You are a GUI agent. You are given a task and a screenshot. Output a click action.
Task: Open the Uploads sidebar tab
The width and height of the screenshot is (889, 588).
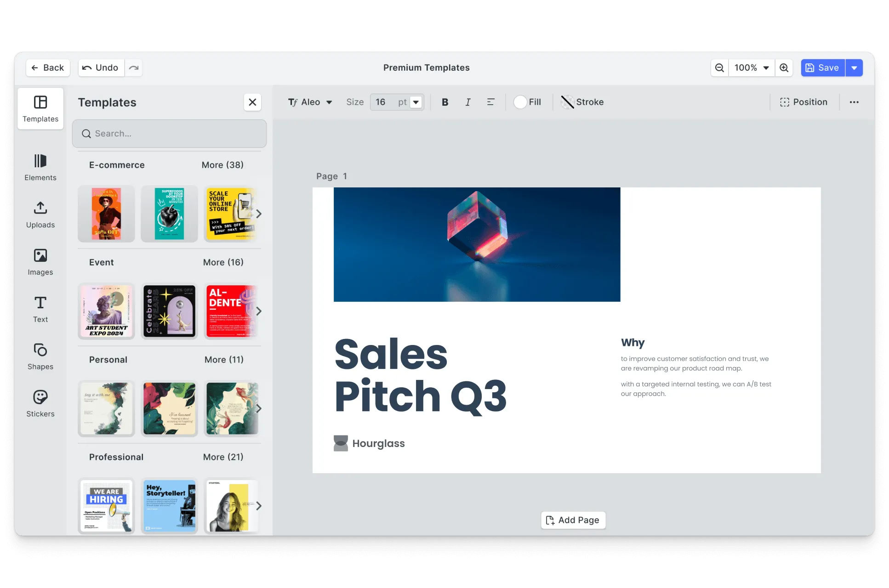(x=40, y=215)
